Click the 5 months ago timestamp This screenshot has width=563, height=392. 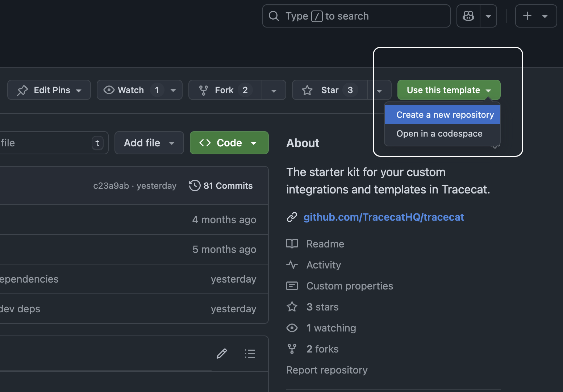click(x=224, y=249)
